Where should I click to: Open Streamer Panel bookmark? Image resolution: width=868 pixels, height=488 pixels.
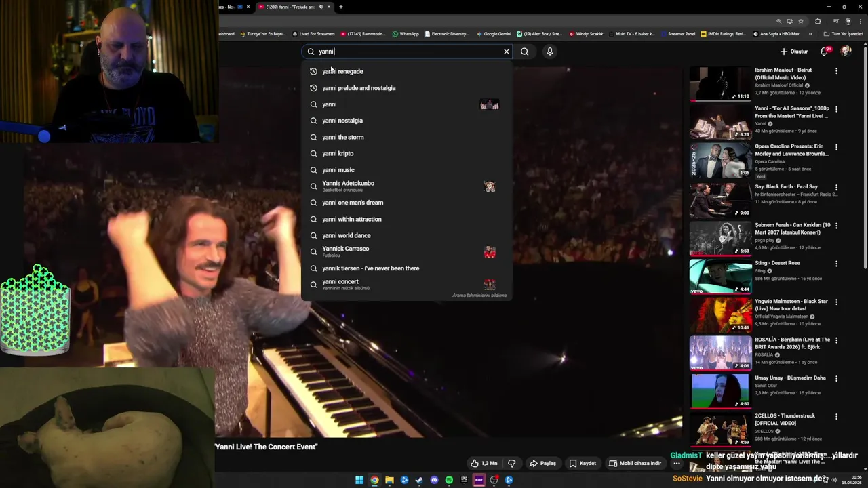point(678,33)
